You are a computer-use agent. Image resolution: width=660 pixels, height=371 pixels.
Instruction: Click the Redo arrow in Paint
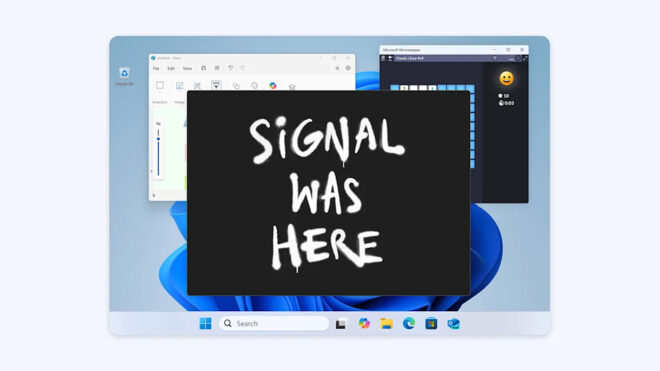point(242,68)
